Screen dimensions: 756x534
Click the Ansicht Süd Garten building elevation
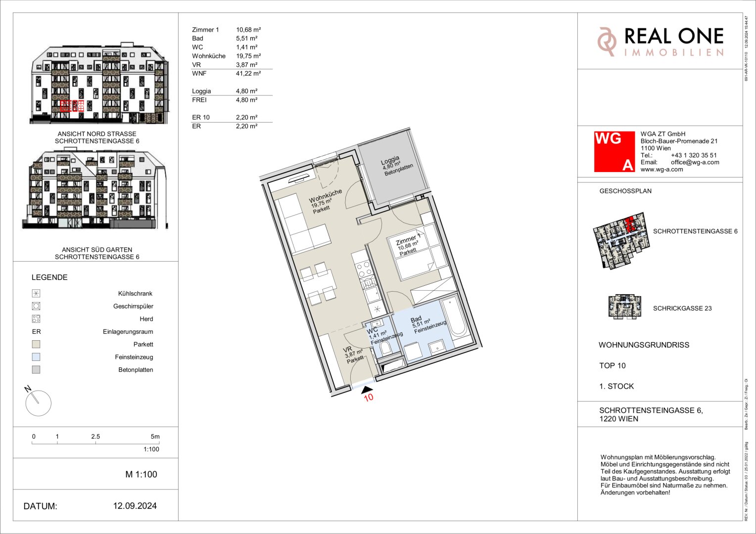tap(95, 191)
